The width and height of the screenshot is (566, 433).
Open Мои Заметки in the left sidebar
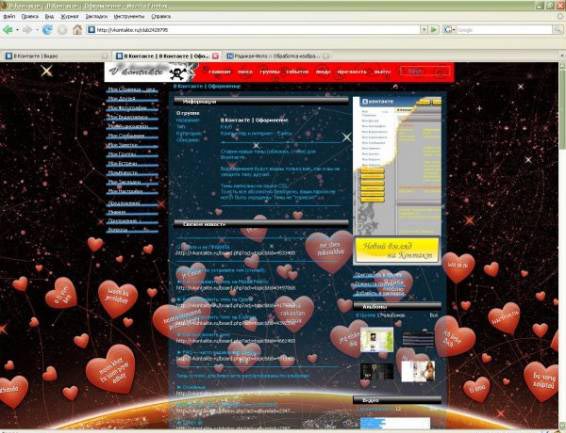pos(132,145)
